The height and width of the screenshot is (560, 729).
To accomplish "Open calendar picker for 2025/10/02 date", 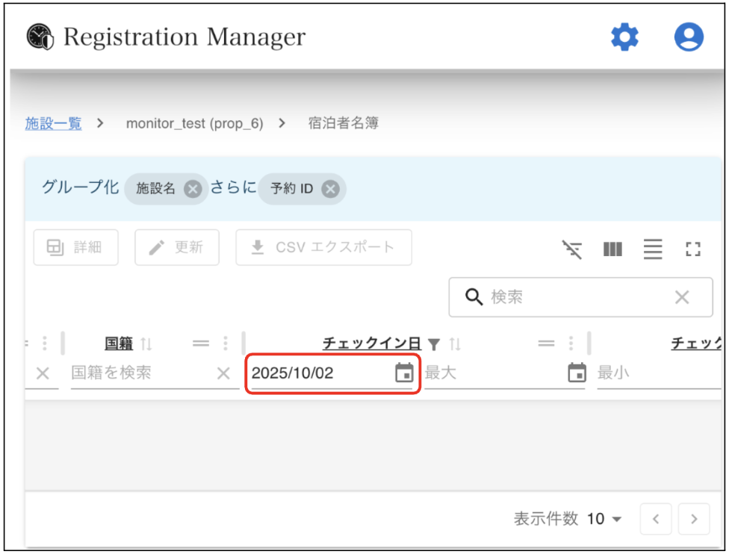I will click(404, 373).
